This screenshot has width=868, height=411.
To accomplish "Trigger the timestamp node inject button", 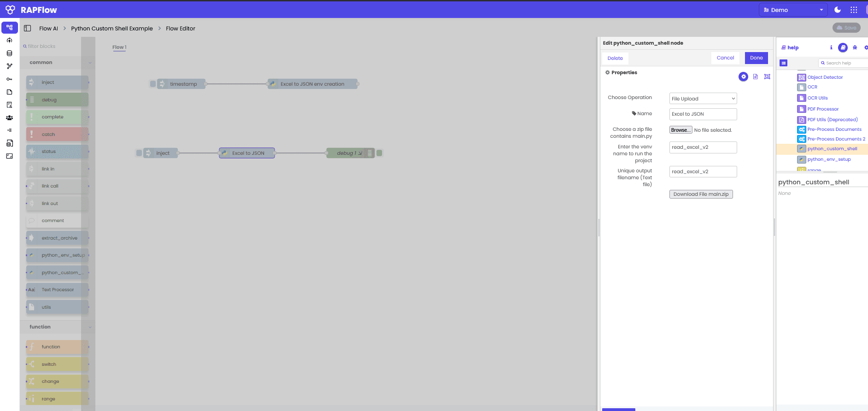I will [x=153, y=84].
